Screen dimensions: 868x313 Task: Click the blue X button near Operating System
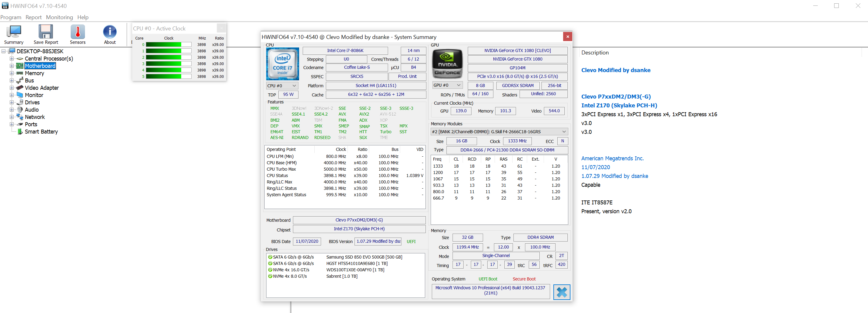562,292
